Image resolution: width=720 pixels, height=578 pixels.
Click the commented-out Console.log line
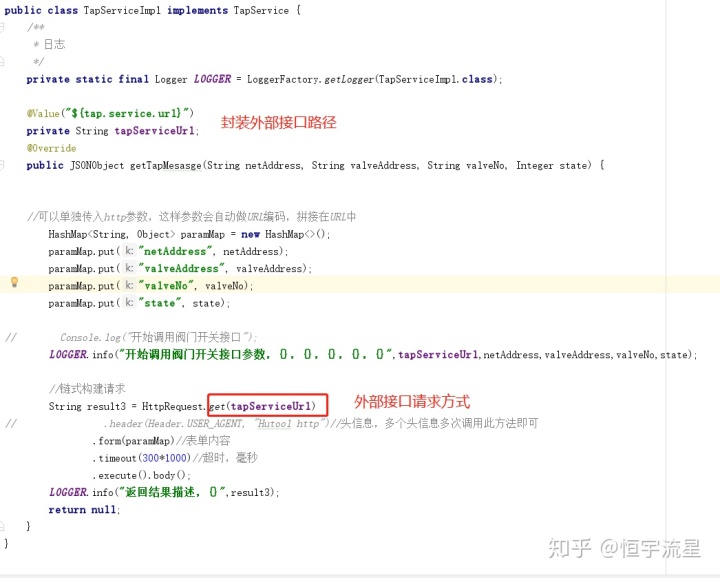(159, 337)
